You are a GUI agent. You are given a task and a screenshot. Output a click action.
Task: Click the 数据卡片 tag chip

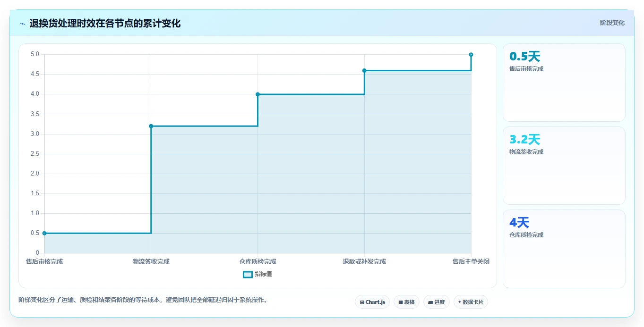coord(471,302)
